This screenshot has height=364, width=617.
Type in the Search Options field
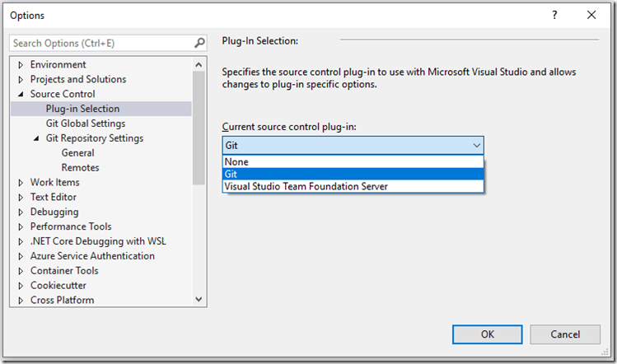click(x=99, y=43)
